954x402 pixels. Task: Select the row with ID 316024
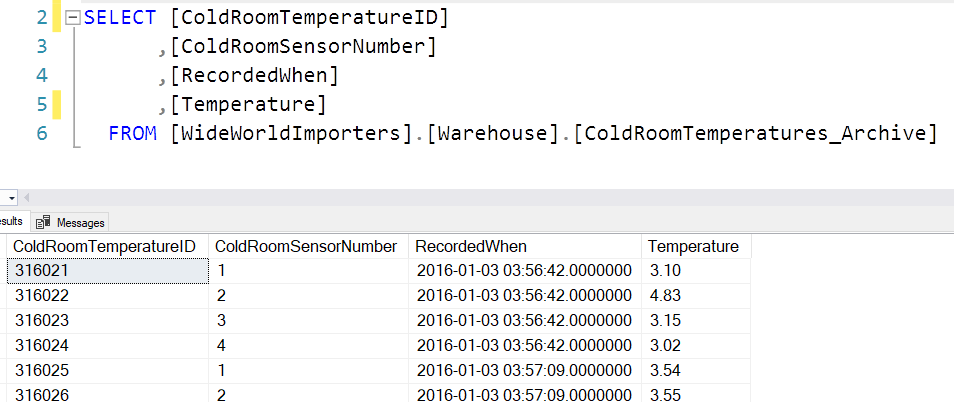click(x=42, y=346)
